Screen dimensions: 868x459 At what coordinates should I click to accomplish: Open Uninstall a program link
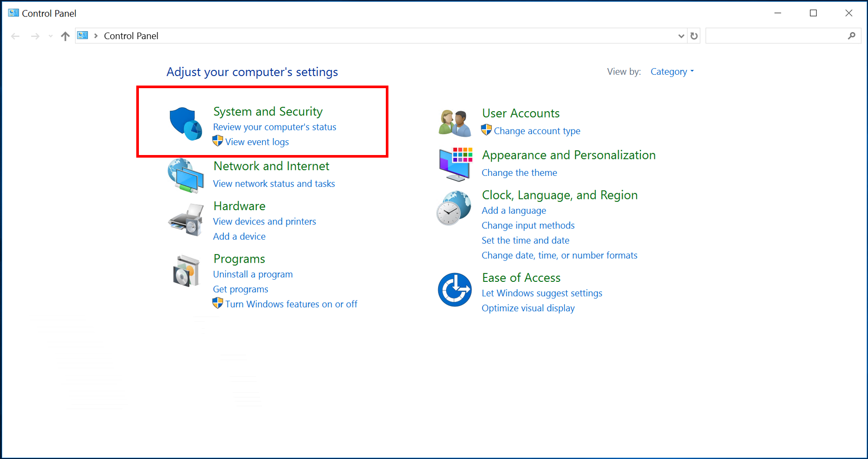[x=253, y=274]
